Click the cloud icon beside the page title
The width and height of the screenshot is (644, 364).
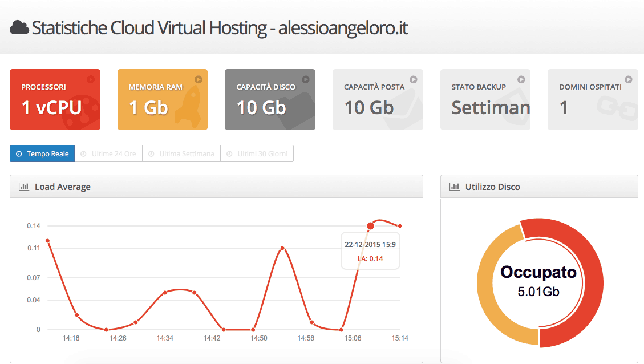[19, 27]
